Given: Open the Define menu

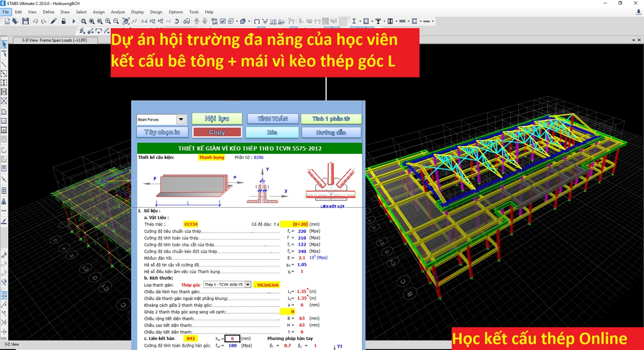Looking at the screenshot, I should [x=49, y=12].
